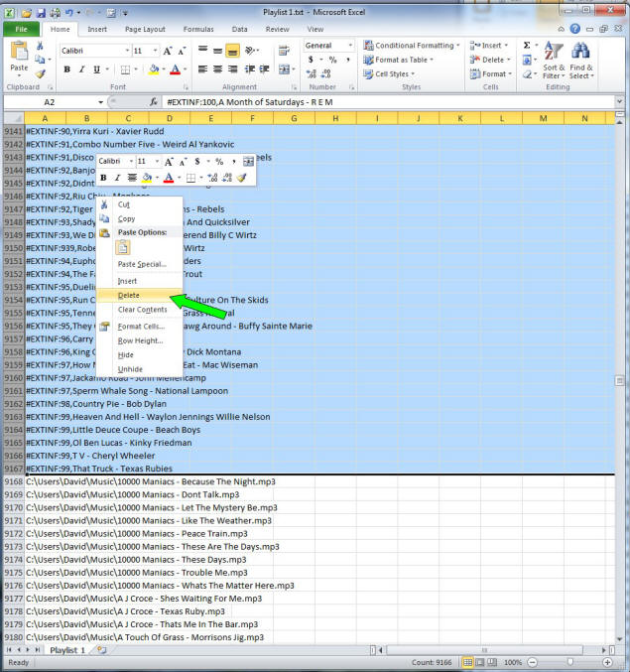This screenshot has width=630, height=672.
Task: Click the Accounting dollar format icon in ribbon
Action: tap(311, 60)
